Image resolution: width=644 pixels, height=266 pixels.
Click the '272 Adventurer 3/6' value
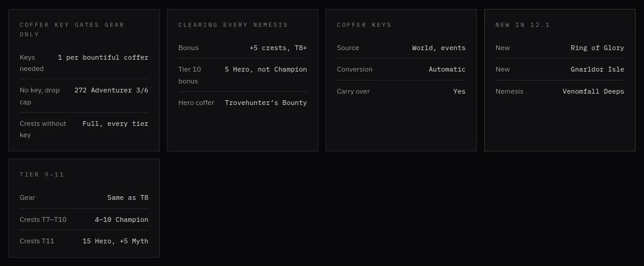coord(112,90)
